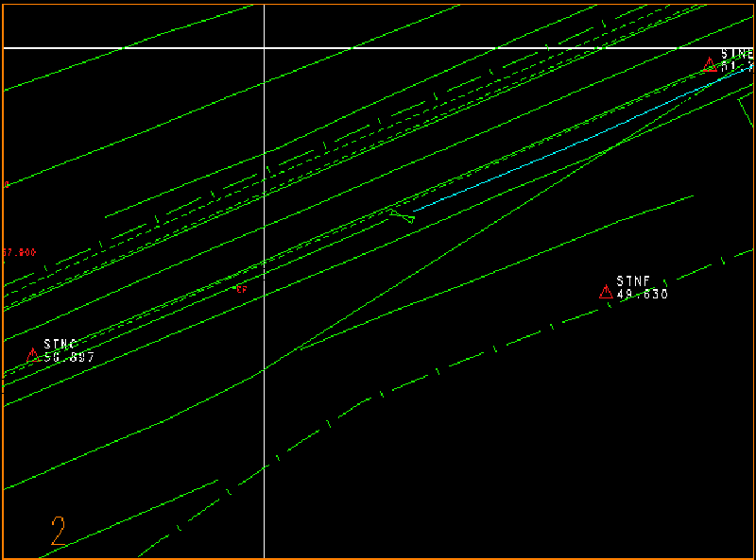
Task: Select the small red EP marker
Action: point(241,289)
